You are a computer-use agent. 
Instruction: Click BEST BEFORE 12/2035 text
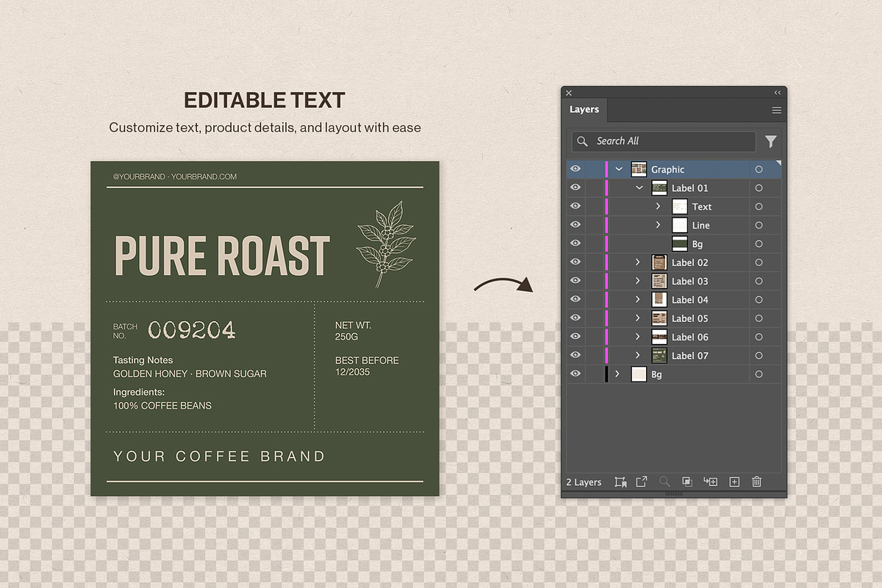click(367, 366)
